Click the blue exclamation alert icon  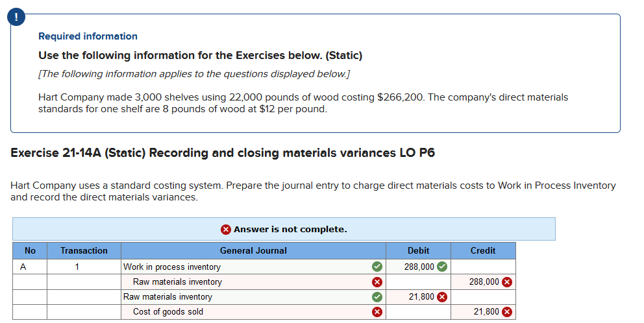click(16, 17)
